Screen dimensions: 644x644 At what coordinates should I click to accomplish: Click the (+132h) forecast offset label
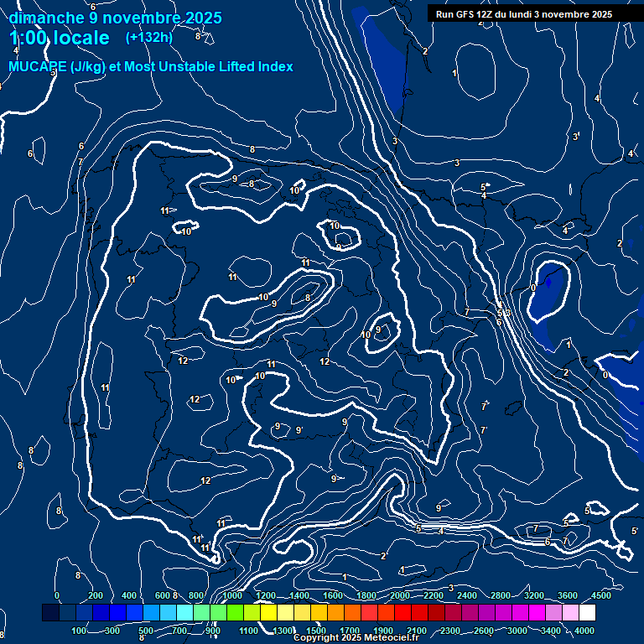pyautogui.click(x=149, y=37)
